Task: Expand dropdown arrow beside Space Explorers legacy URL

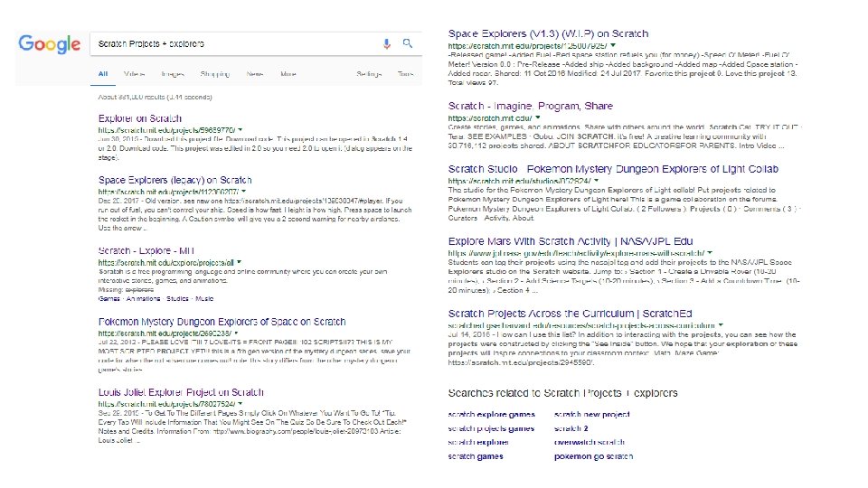Action: click(243, 192)
